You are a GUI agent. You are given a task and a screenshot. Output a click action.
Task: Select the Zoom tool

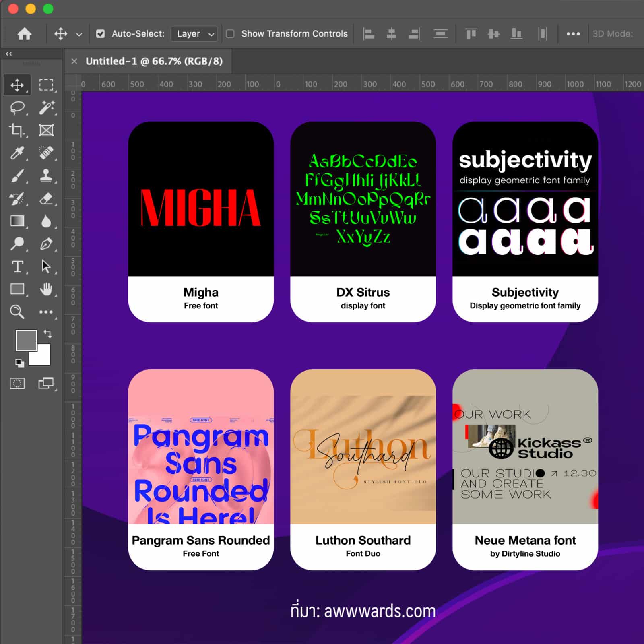(17, 312)
